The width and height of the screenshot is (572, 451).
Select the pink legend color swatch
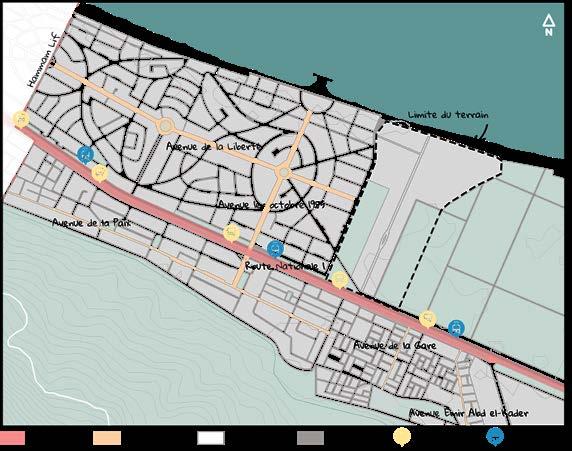pyautogui.click(x=12, y=438)
